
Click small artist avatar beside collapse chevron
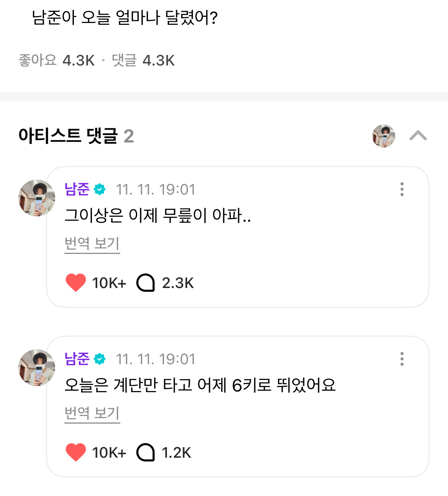(x=384, y=136)
